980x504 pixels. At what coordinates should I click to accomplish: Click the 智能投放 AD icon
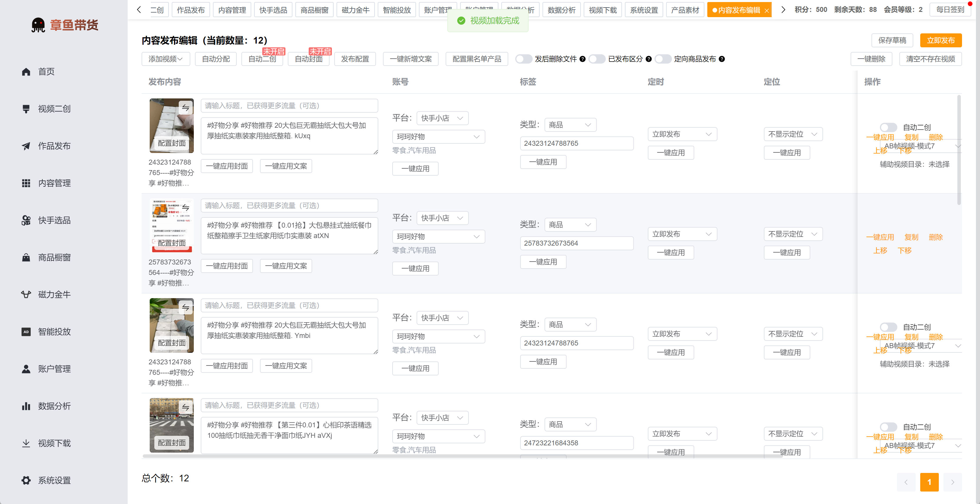click(x=26, y=332)
